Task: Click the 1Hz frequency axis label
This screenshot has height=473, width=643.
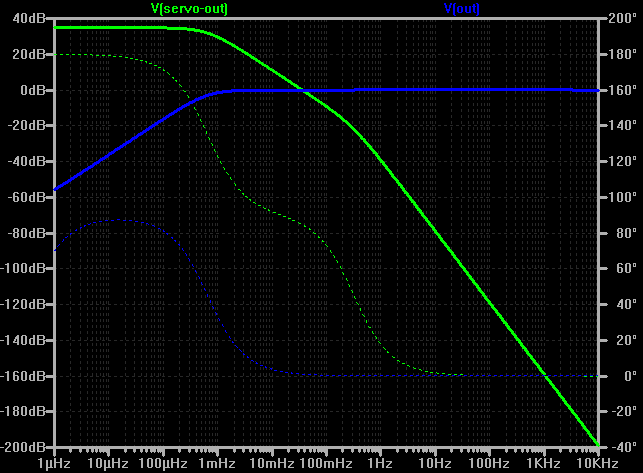Action: (x=380, y=464)
